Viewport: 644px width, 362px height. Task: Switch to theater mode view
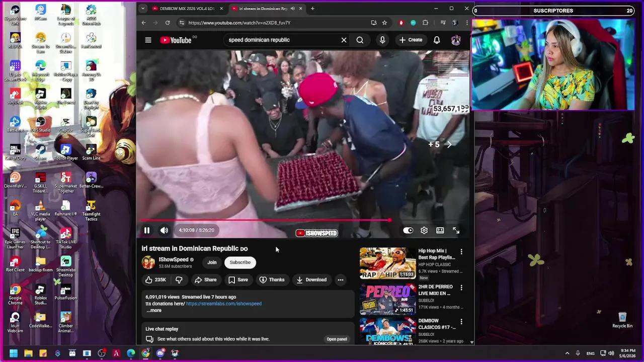(x=440, y=230)
